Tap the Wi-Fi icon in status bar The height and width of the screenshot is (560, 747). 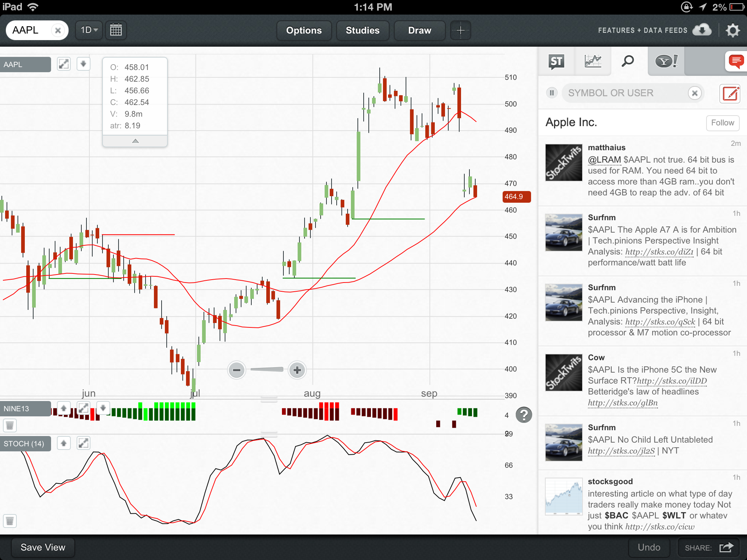pyautogui.click(x=33, y=7)
